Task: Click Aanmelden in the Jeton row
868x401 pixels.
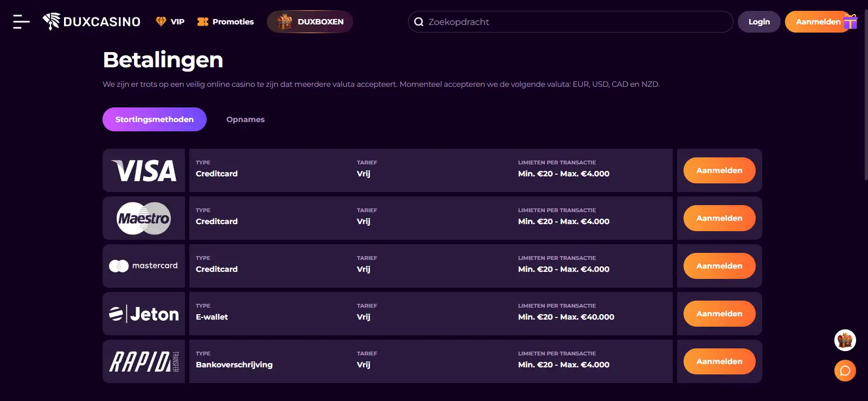Action: (719, 314)
